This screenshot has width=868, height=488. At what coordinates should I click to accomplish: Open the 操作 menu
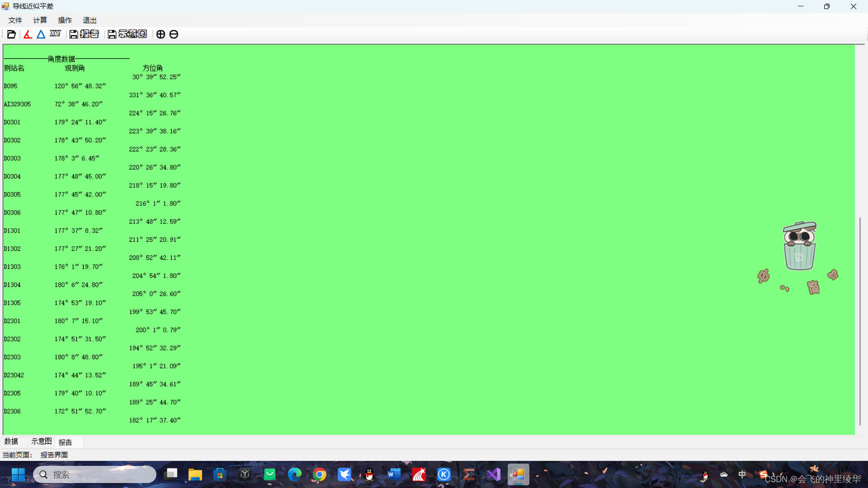pyautogui.click(x=65, y=20)
